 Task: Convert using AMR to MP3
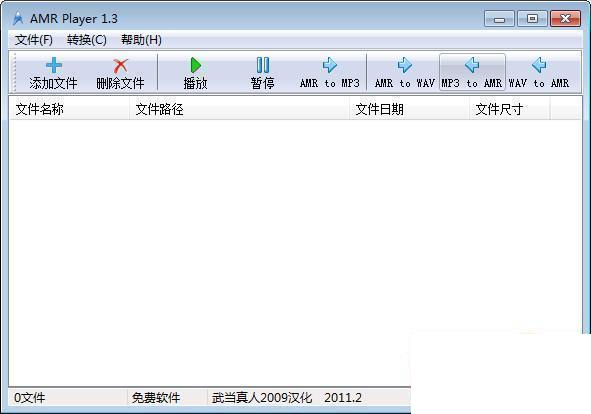(x=330, y=72)
